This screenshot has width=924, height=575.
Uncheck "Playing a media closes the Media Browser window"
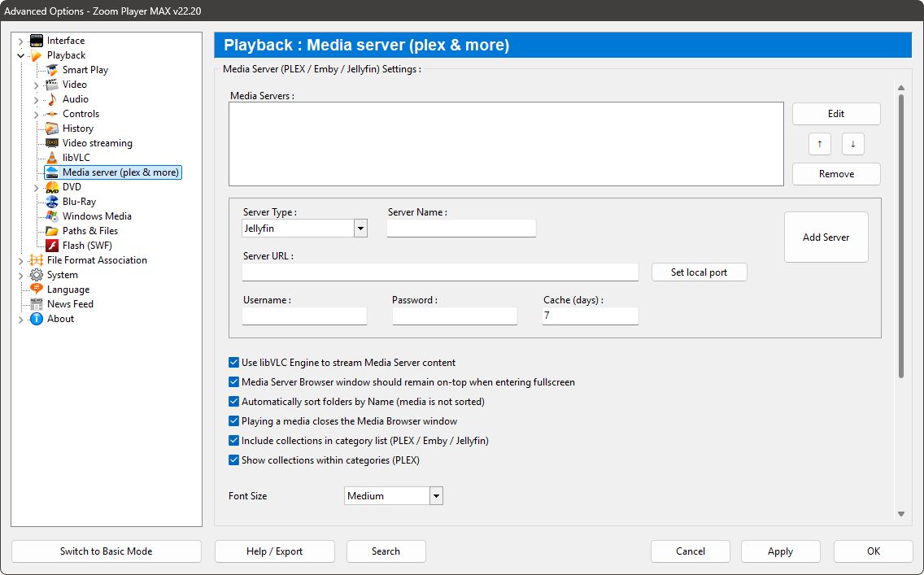[233, 420]
